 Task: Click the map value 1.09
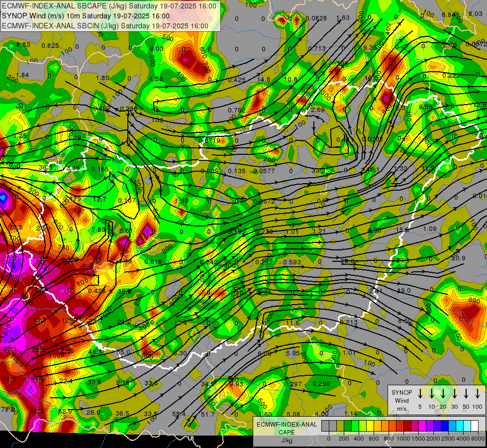pos(430,228)
